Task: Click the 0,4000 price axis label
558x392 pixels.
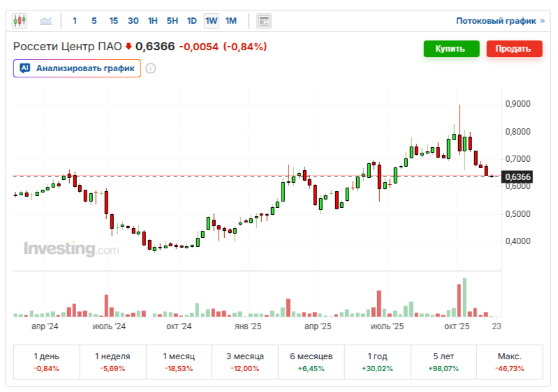Action: pos(517,241)
